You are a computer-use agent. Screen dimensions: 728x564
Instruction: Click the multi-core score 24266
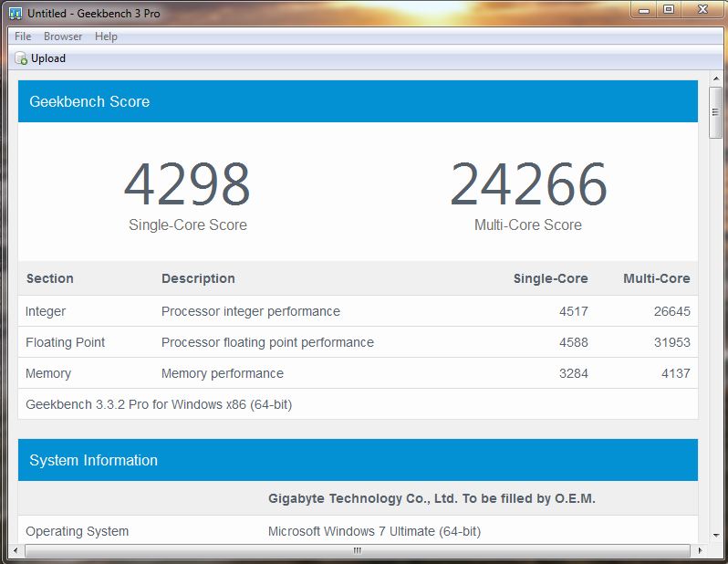[x=528, y=184]
